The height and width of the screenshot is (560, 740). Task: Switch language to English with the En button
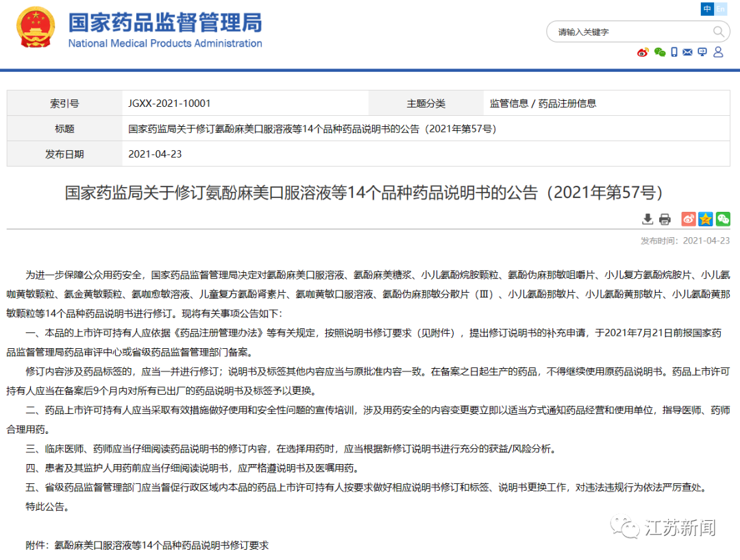[x=721, y=9]
